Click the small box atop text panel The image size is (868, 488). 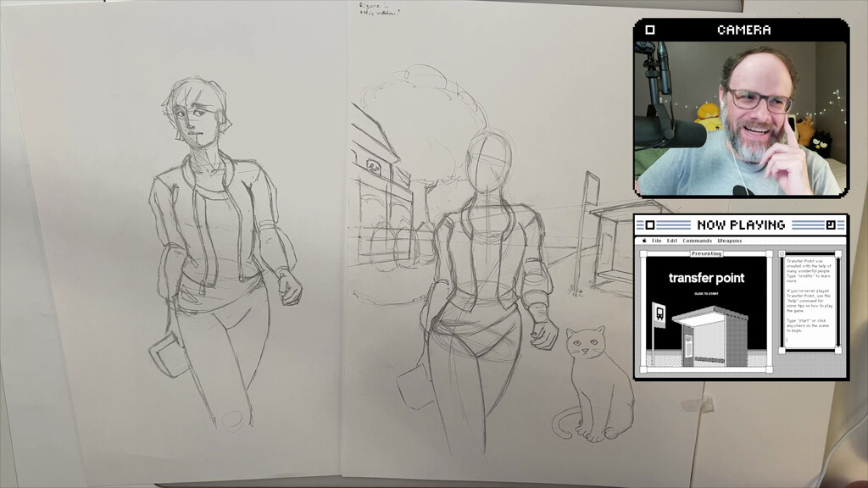point(780,253)
